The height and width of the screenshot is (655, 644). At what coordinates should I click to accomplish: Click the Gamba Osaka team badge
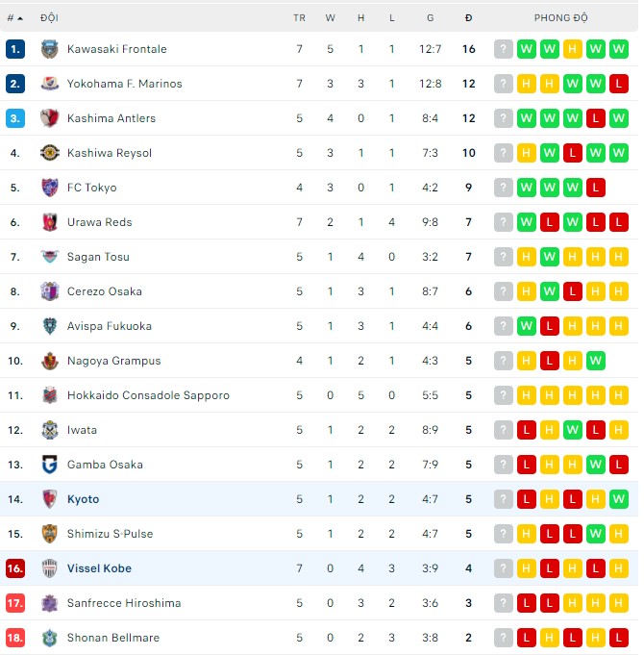[50, 465]
